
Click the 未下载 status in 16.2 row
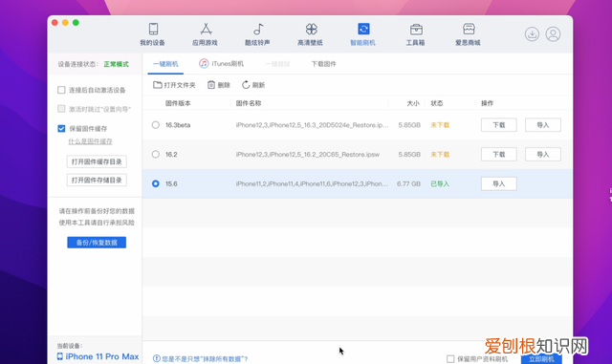tap(440, 155)
